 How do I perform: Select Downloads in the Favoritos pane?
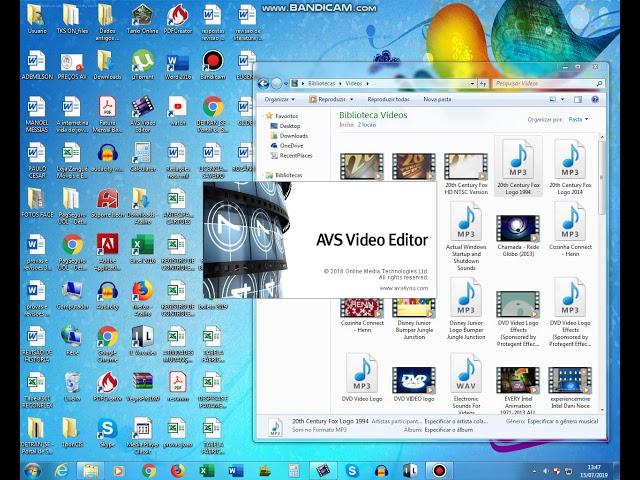pyautogui.click(x=293, y=136)
